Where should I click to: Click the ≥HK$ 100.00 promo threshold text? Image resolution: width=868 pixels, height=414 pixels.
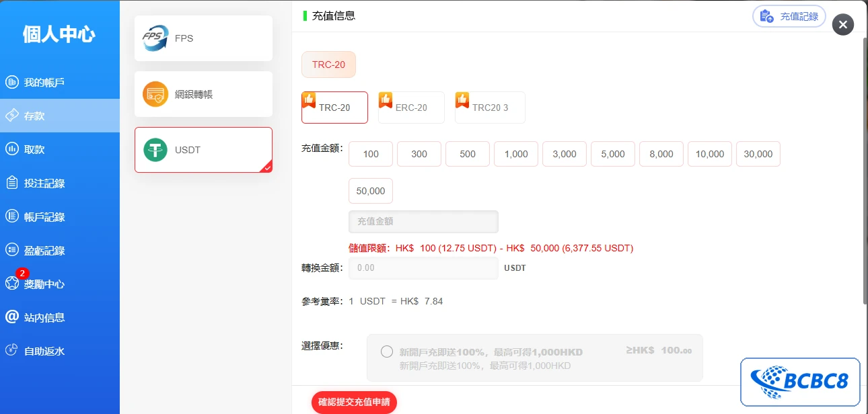point(658,350)
